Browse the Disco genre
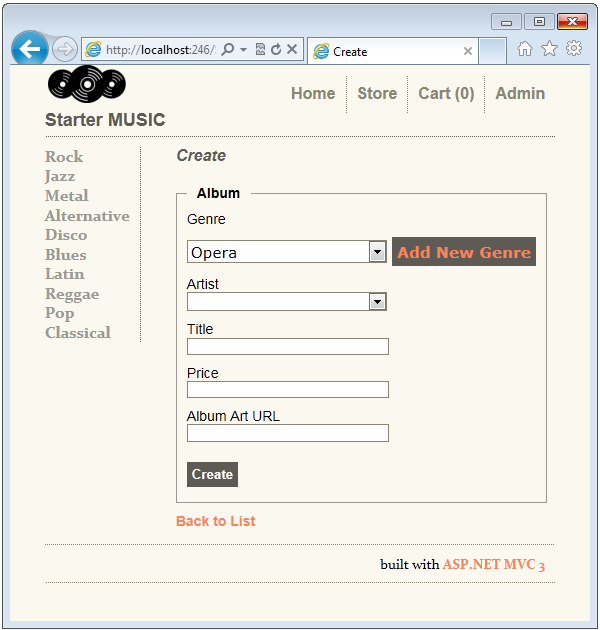 tap(66, 235)
